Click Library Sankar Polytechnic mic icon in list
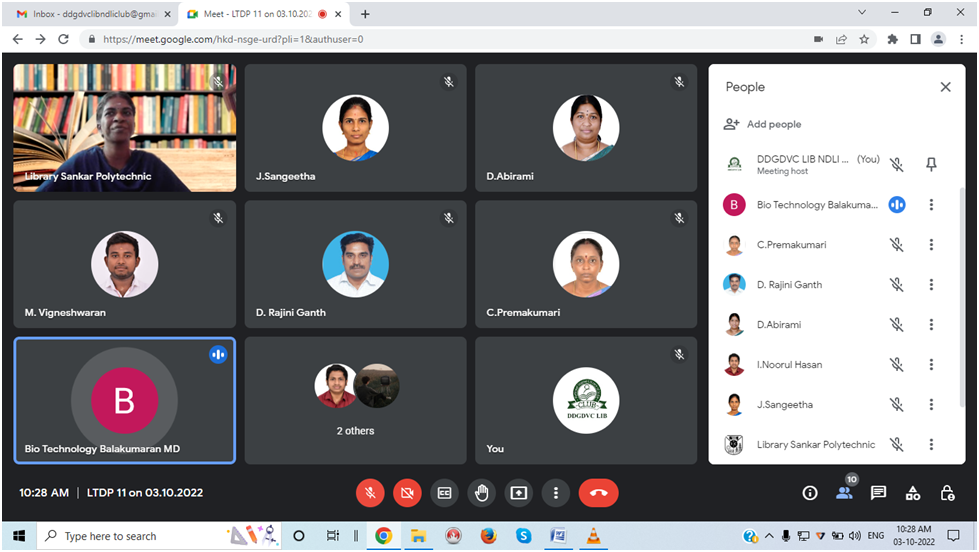 (x=897, y=444)
